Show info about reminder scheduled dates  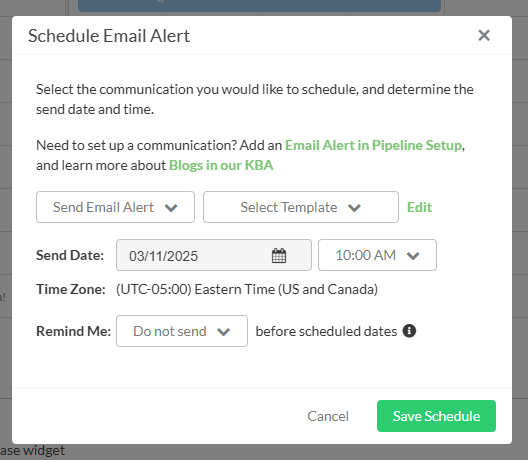[x=409, y=331]
